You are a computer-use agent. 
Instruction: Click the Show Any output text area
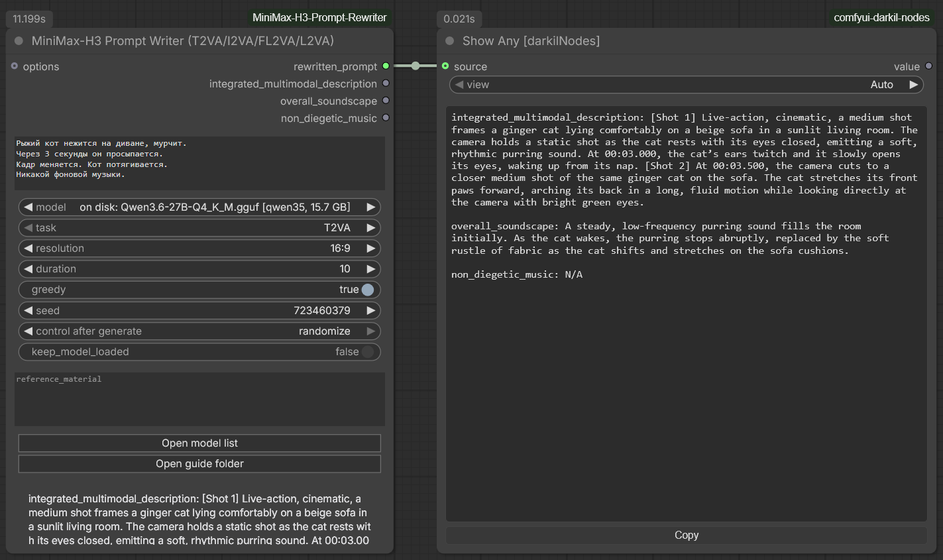click(686, 313)
